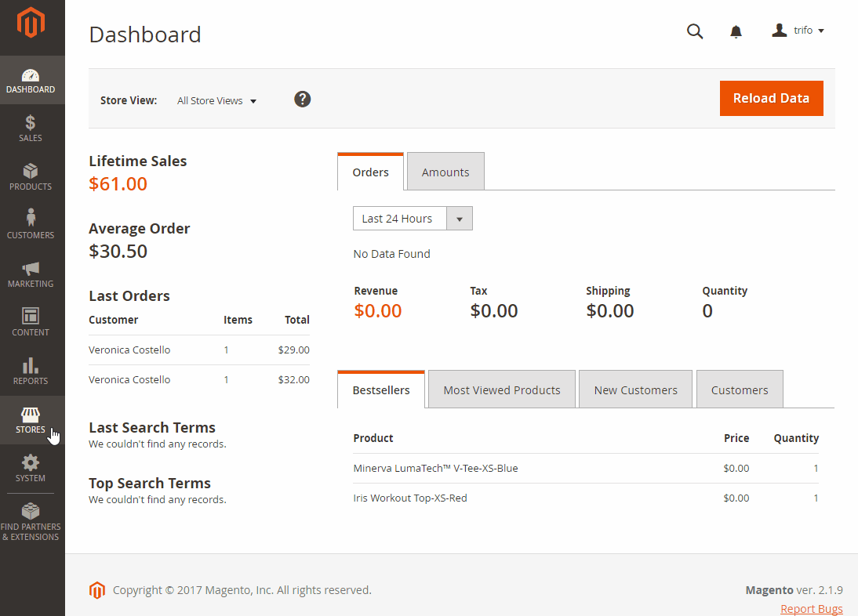Click the Tax $0.00 value
This screenshot has height=616, width=858.
(493, 311)
